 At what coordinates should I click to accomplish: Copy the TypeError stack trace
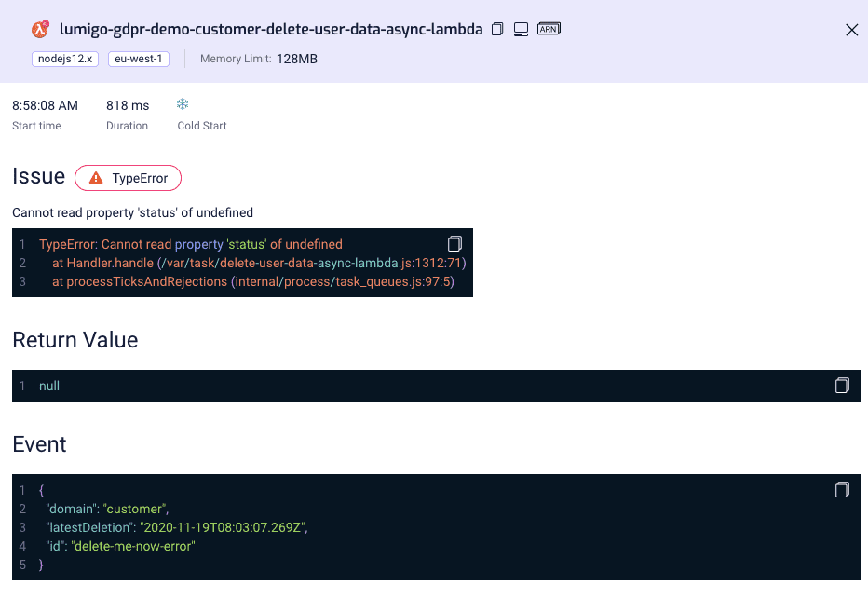[x=454, y=243]
